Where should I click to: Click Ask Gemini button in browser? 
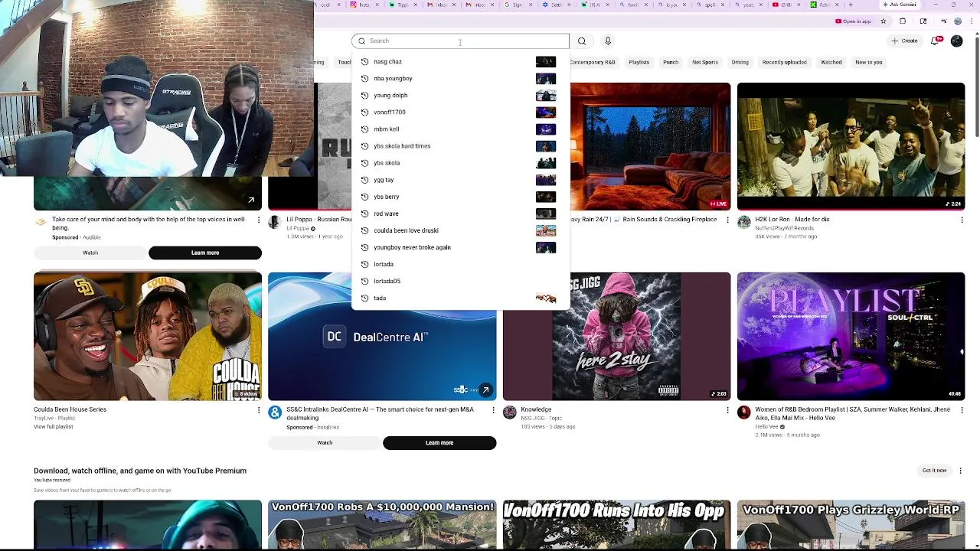(900, 5)
